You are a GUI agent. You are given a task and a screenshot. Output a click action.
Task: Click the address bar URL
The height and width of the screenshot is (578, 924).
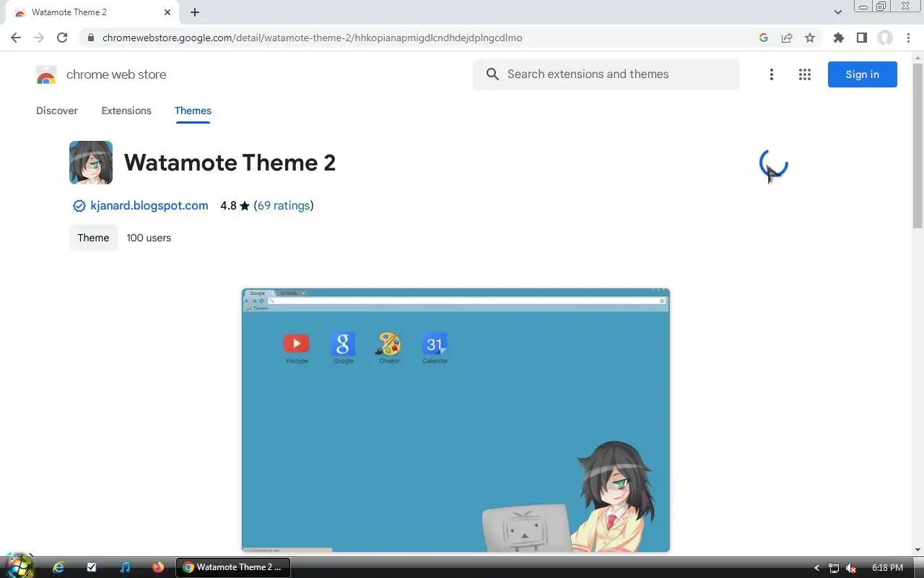click(312, 38)
